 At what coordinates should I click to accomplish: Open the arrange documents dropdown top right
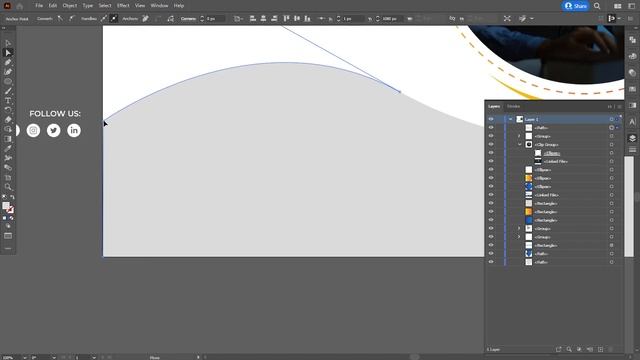(x=618, y=6)
